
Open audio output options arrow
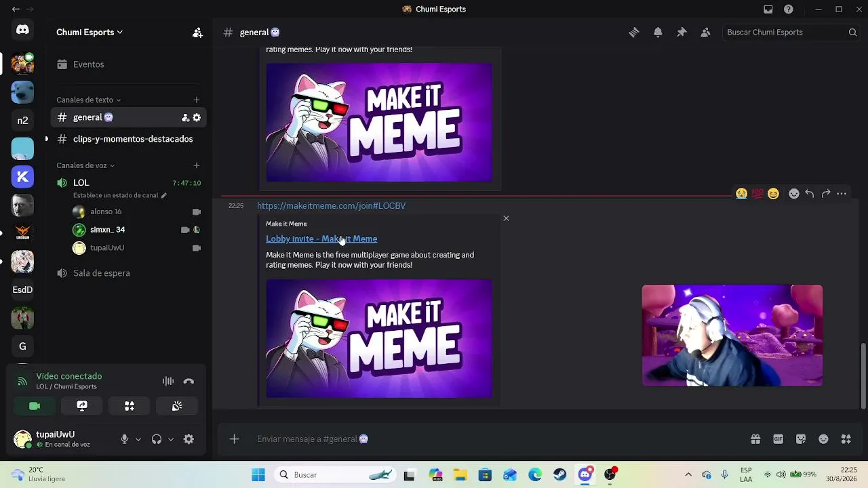(x=171, y=439)
